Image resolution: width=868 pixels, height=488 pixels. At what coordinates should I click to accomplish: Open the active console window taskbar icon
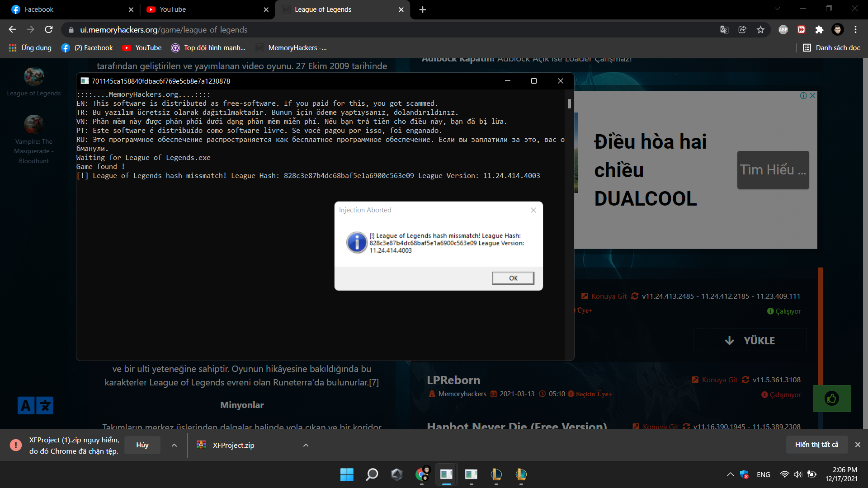tap(446, 474)
